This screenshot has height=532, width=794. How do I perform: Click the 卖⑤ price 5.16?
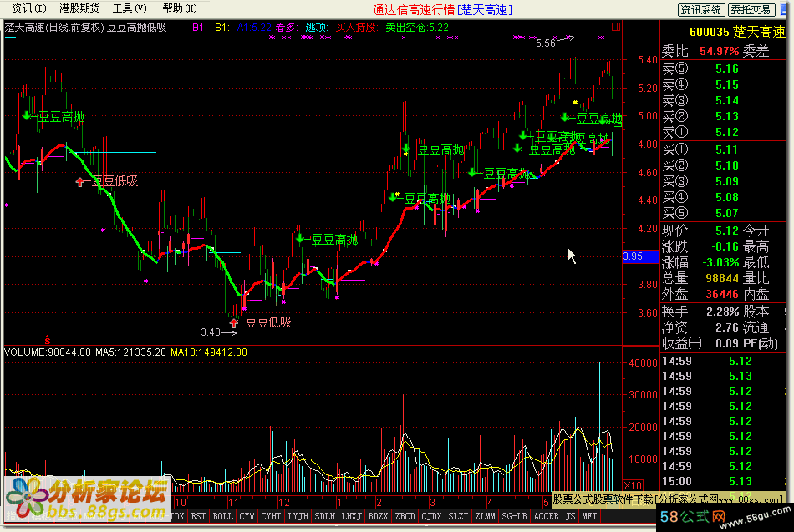point(727,68)
